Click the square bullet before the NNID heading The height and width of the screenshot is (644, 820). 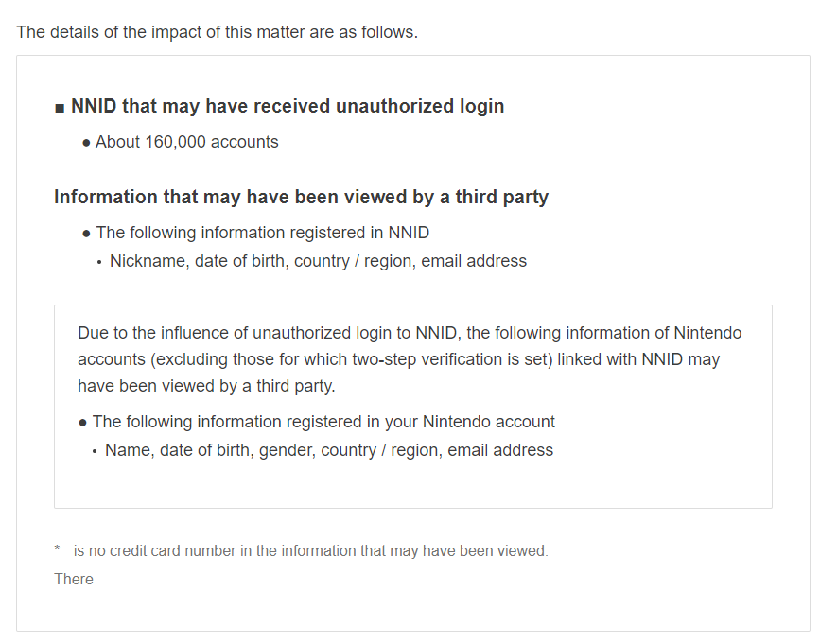[x=60, y=108]
